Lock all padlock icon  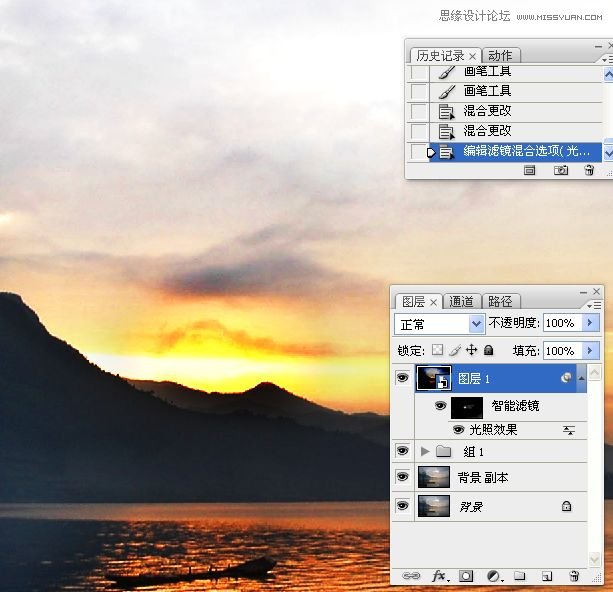(488, 350)
